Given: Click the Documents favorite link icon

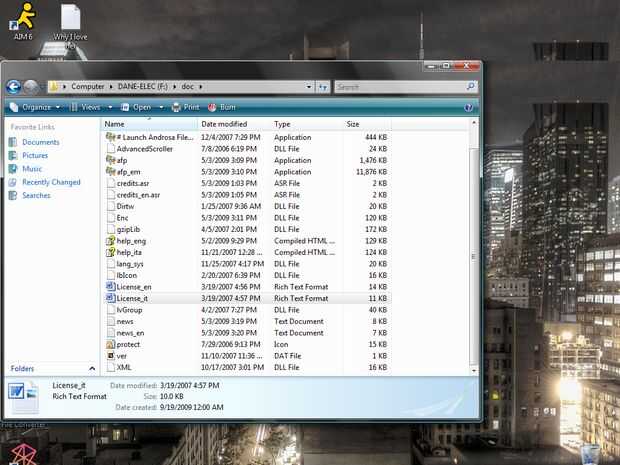Looking at the screenshot, I should coord(13,142).
